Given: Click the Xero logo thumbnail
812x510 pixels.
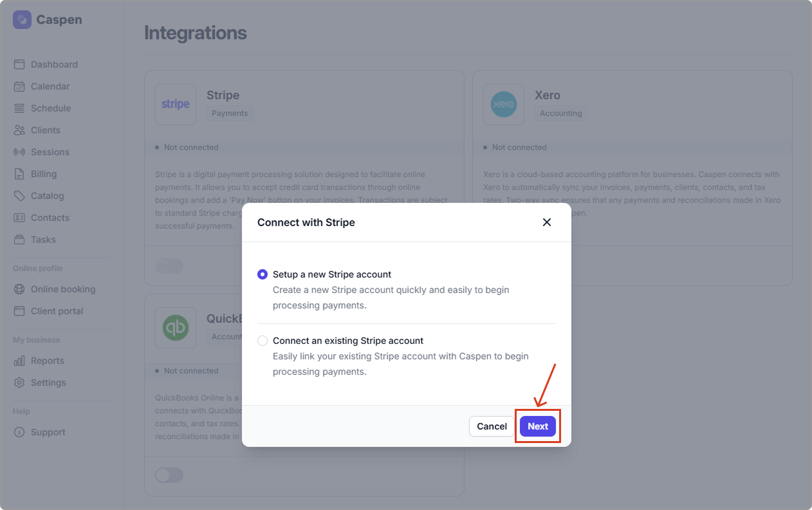Looking at the screenshot, I should tap(503, 104).
